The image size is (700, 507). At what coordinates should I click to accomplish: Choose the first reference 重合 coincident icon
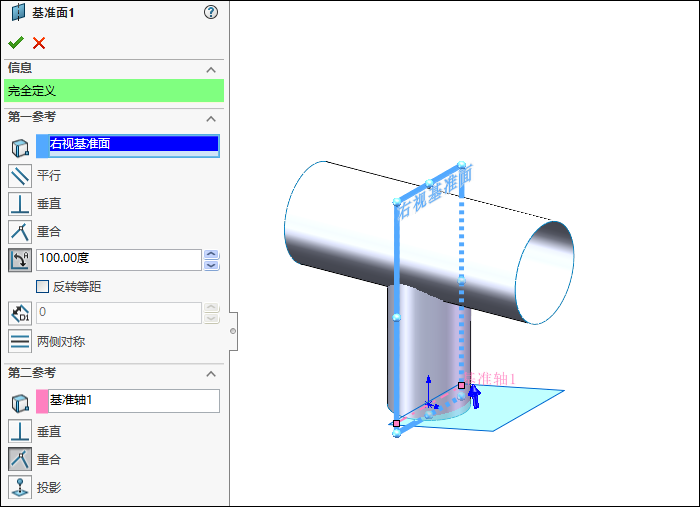pyautogui.click(x=20, y=232)
